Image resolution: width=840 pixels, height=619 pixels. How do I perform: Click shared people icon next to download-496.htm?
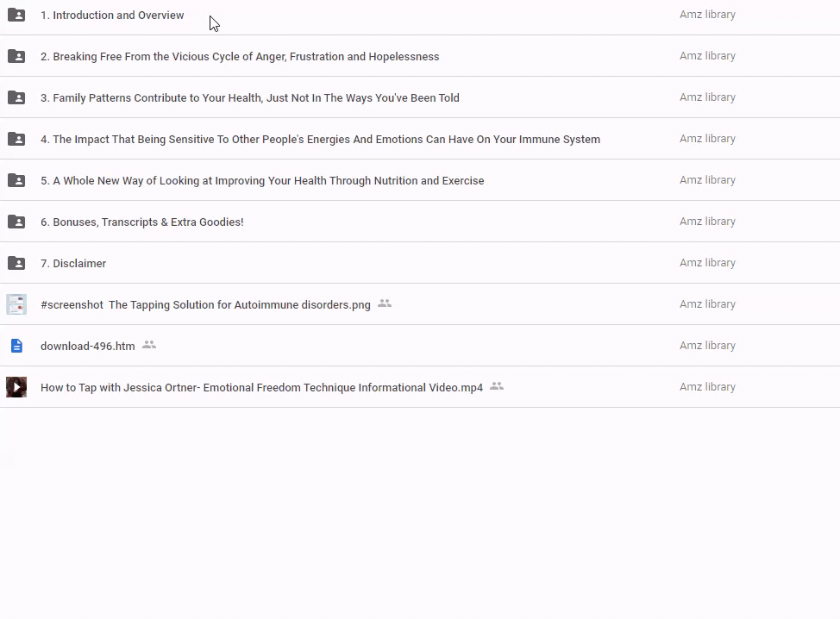[x=149, y=345]
